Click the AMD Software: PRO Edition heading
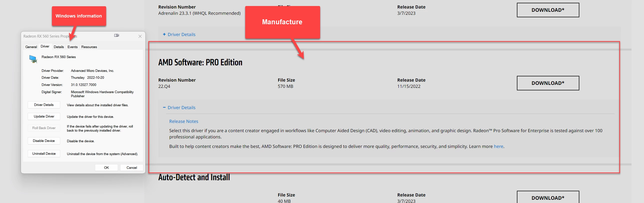This screenshot has height=203, width=644. (200, 62)
